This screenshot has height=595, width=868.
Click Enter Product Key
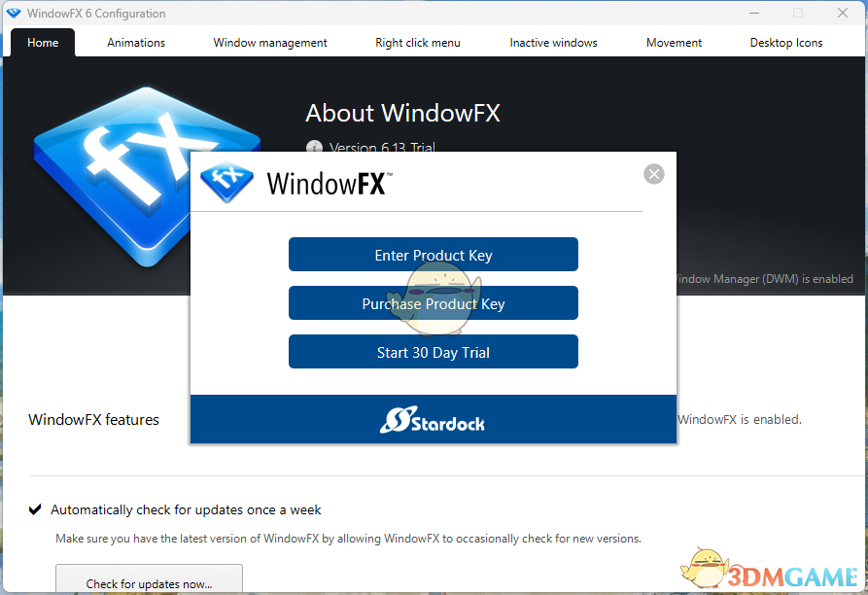[x=434, y=254]
